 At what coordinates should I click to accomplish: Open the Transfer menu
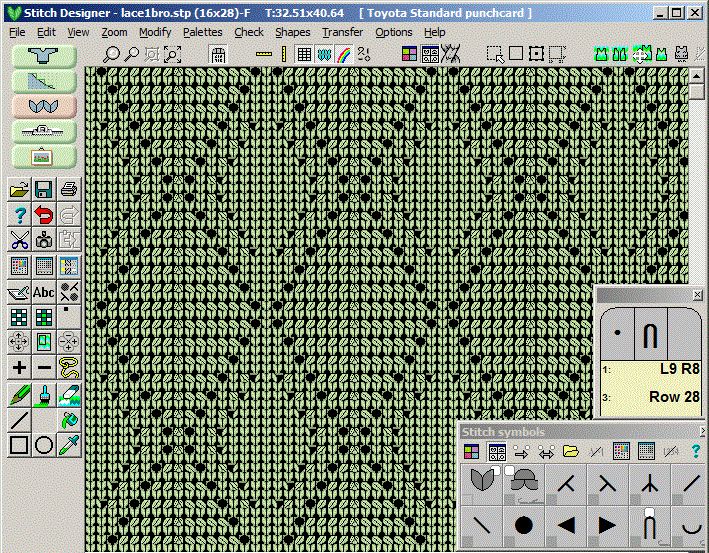coord(342,32)
